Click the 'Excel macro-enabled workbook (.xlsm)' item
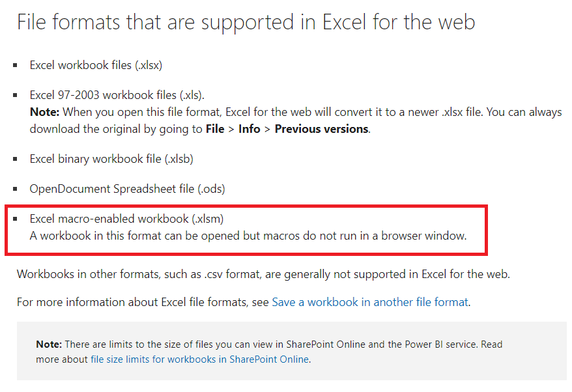572x392 pixels. pos(126,219)
